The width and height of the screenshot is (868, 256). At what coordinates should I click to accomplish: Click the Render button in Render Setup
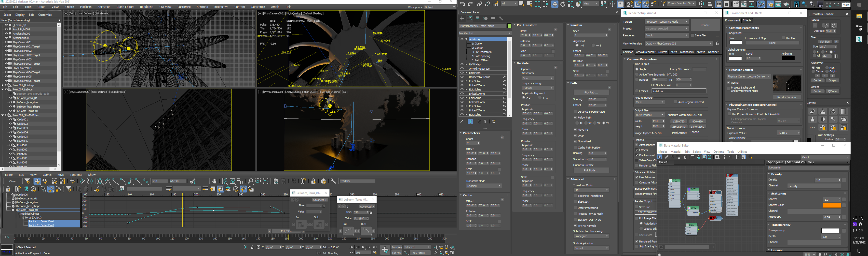click(705, 25)
